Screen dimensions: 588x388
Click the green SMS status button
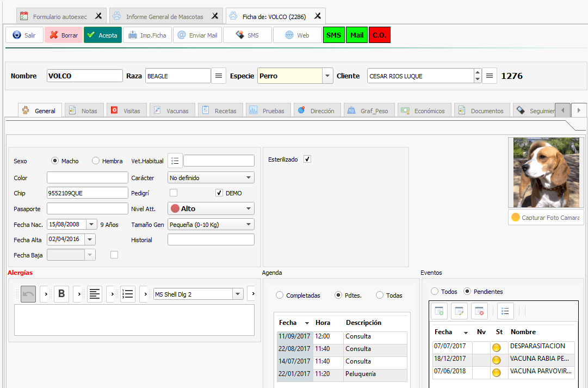coord(334,35)
